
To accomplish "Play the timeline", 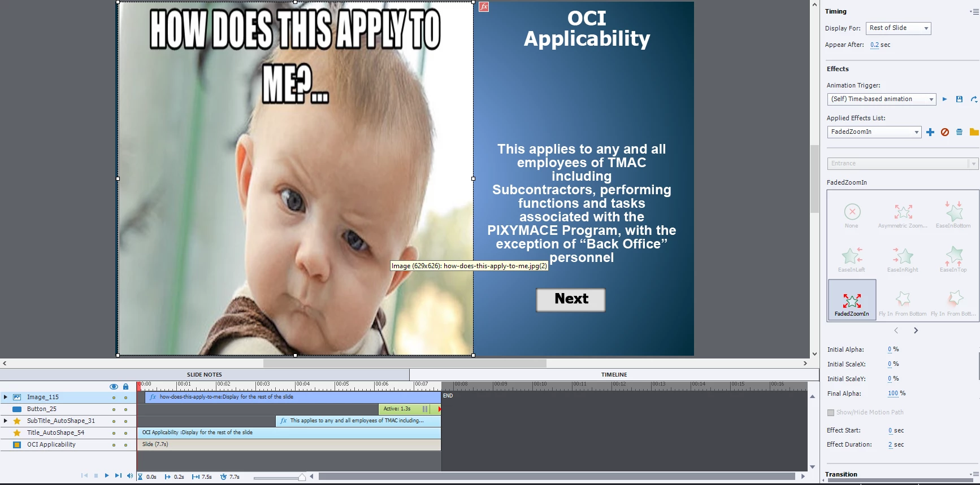I will pyautogui.click(x=107, y=476).
